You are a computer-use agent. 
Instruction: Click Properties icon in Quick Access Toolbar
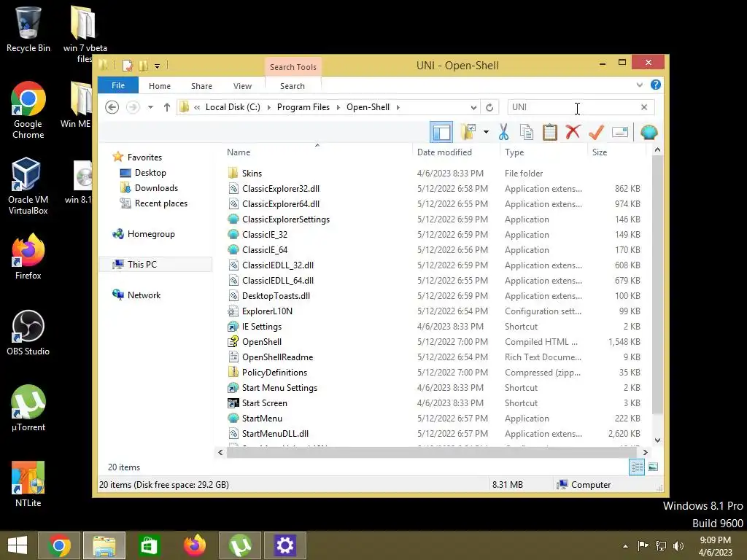(128, 65)
